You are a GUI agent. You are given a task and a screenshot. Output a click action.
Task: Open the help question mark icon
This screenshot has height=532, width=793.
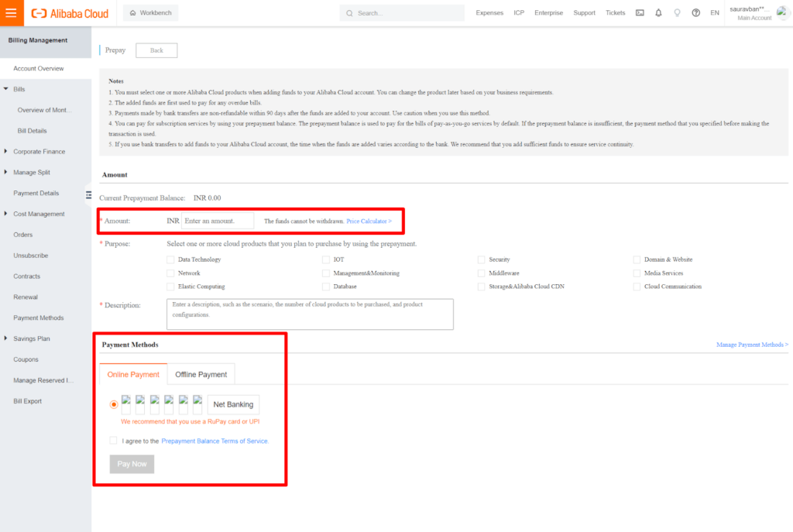click(x=695, y=13)
